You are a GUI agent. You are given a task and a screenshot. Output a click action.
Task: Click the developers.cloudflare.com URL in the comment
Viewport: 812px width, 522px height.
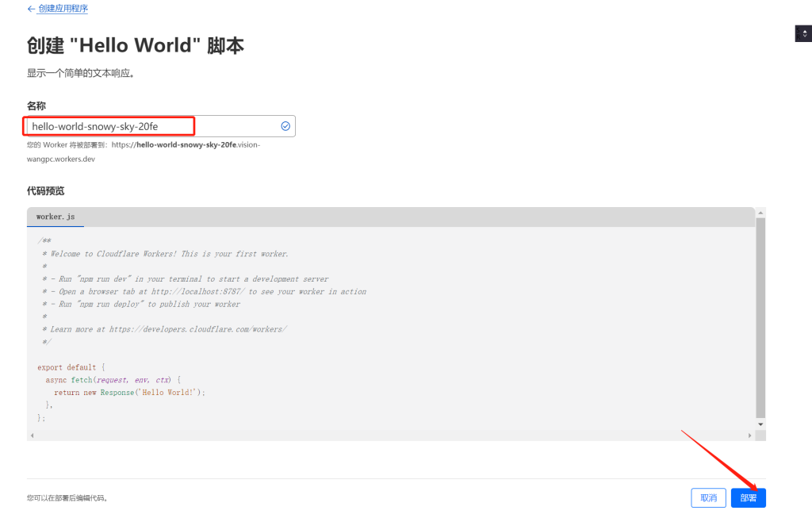(x=197, y=329)
